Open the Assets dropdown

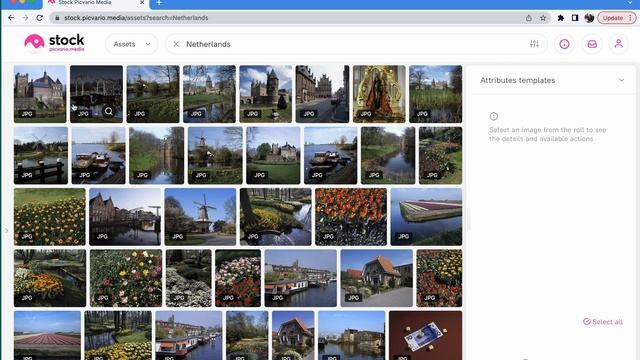point(132,44)
